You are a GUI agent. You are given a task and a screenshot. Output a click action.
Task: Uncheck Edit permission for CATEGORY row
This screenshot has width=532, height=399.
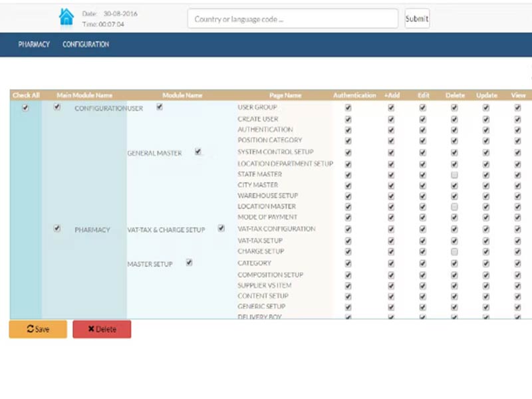(422, 263)
